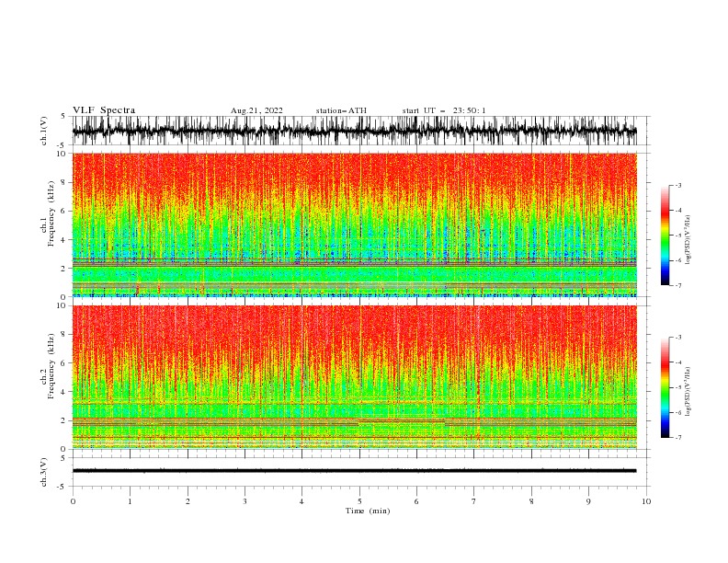Click the "-3" label on upper colorbar
This screenshot has width=728, height=563.
(x=677, y=185)
